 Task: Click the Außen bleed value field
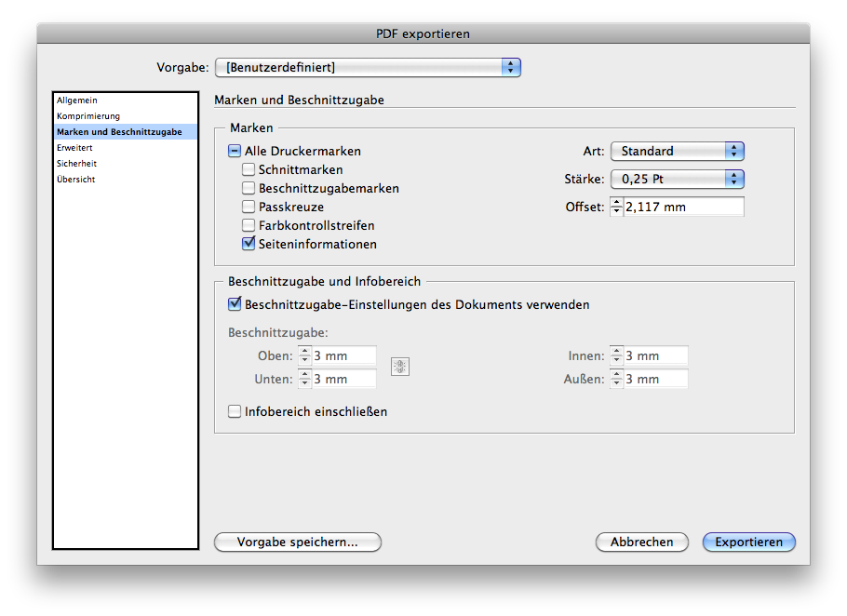(656, 379)
